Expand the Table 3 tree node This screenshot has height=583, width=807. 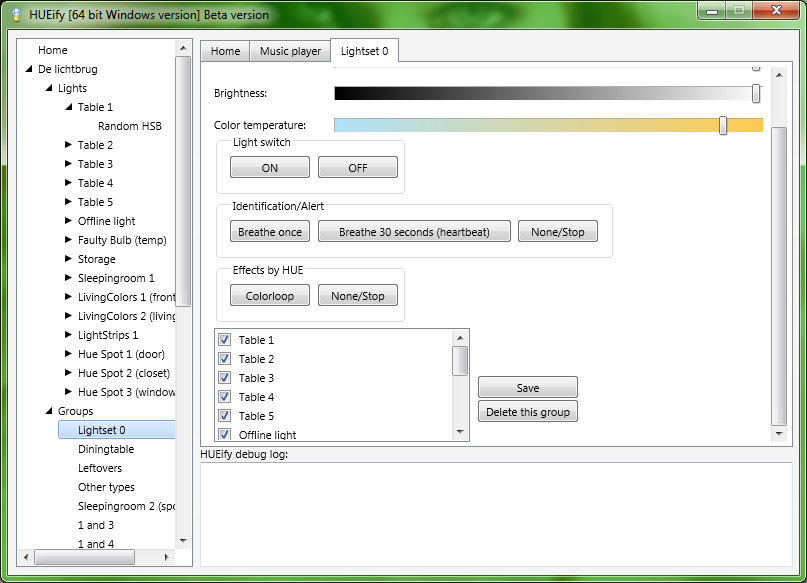[x=68, y=164]
